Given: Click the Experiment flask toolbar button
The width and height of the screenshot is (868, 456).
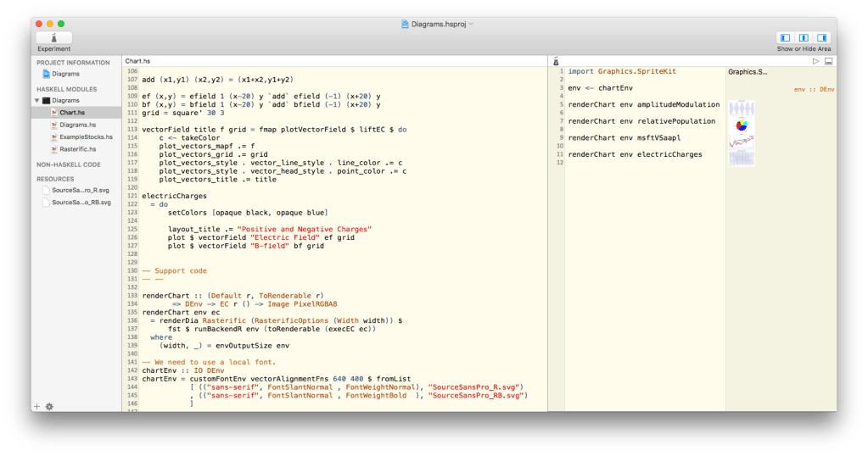Looking at the screenshot, I should coord(53,37).
